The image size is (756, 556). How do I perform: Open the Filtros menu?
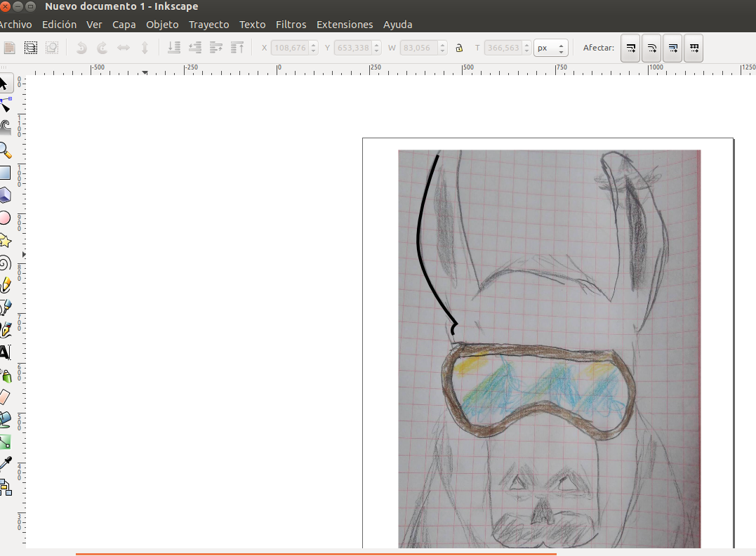pyautogui.click(x=291, y=25)
